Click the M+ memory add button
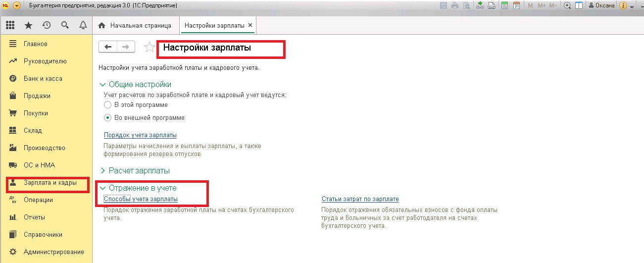 click(542, 5)
